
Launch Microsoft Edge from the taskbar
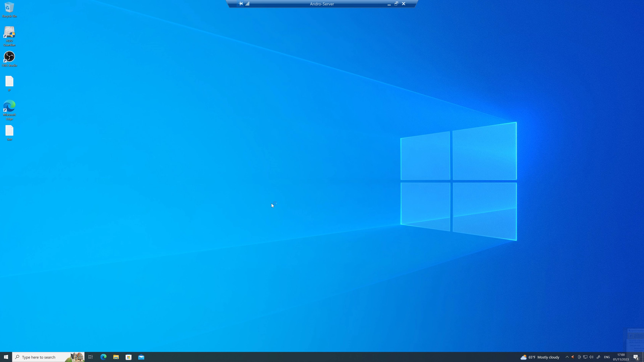pyautogui.click(x=103, y=357)
